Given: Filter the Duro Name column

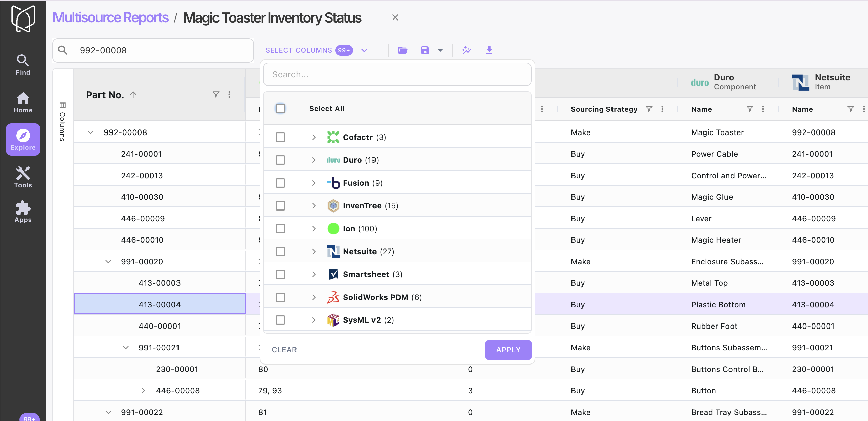Looking at the screenshot, I should pyautogui.click(x=749, y=109).
